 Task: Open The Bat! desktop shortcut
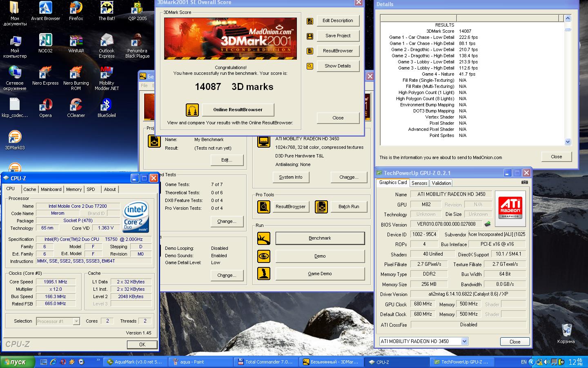107,11
